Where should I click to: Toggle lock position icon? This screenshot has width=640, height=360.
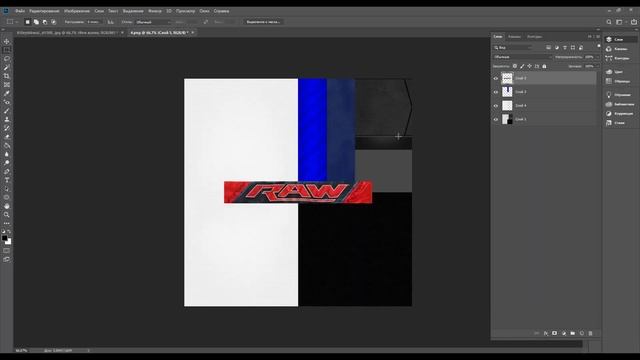click(x=529, y=66)
